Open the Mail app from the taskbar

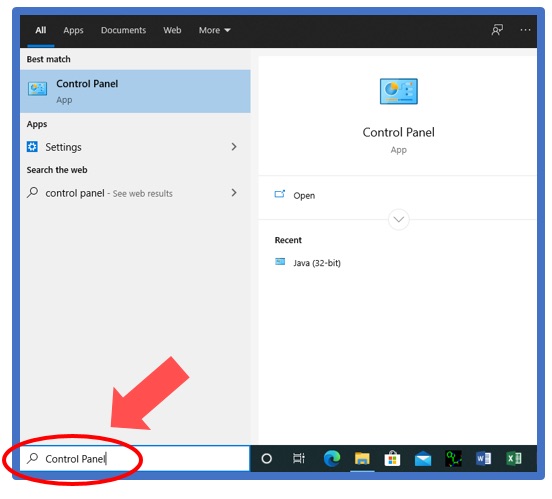click(x=423, y=459)
